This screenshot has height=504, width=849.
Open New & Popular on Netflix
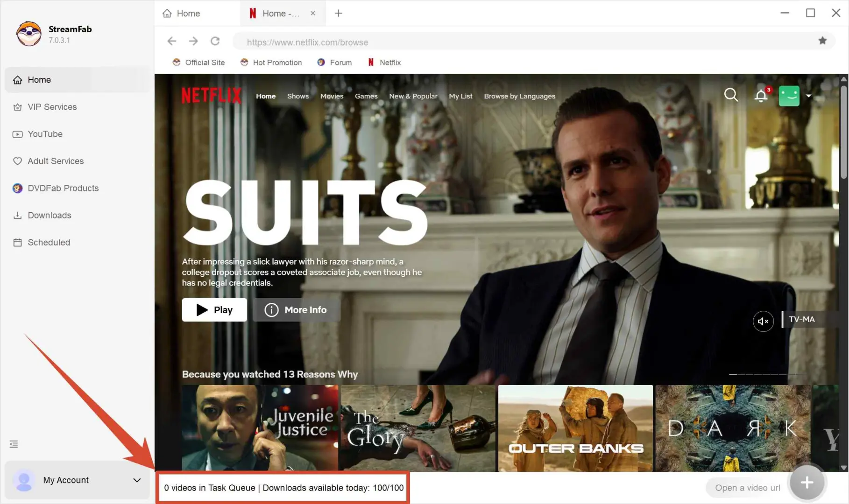(413, 96)
